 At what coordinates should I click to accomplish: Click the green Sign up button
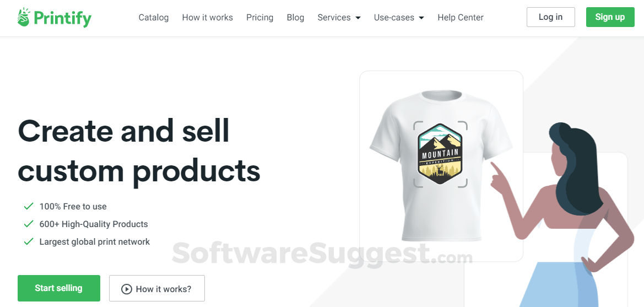click(x=610, y=17)
